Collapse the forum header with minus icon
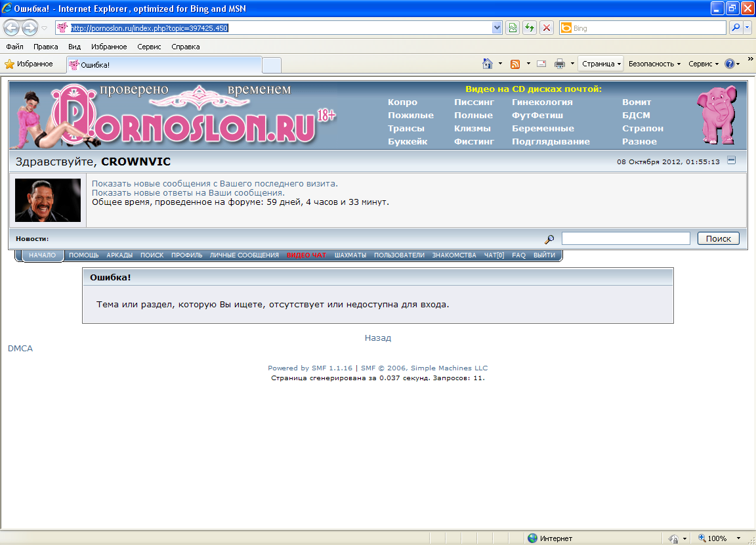756x545 pixels. (732, 160)
